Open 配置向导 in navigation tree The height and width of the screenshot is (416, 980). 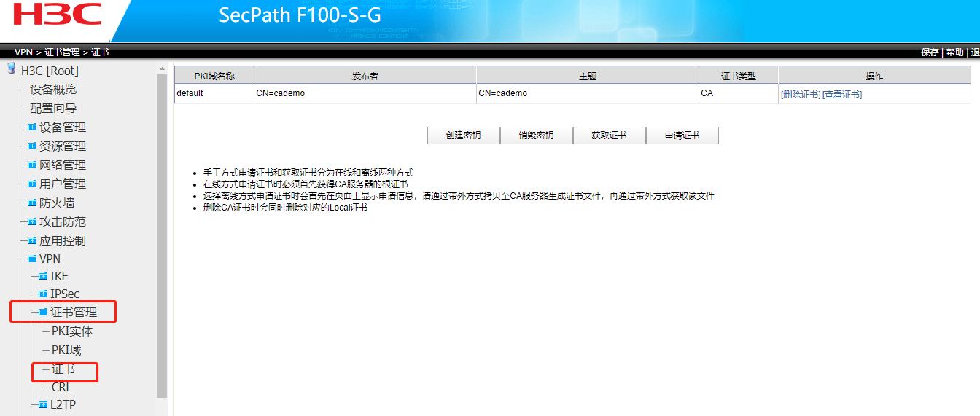pyautogui.click(x=53, y=108)
